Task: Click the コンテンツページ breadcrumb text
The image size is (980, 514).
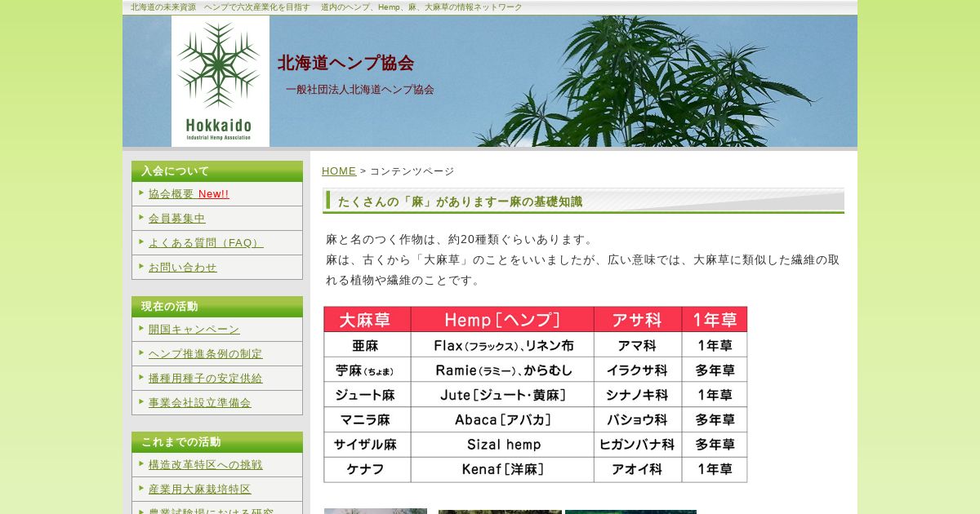Action: click(x=412, y=171)
